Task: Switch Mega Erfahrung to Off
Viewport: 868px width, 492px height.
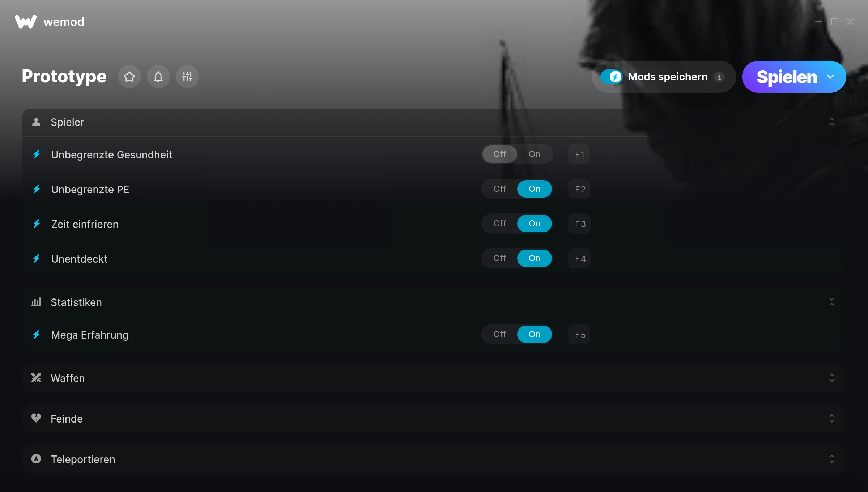Action: tap(500, 334)
